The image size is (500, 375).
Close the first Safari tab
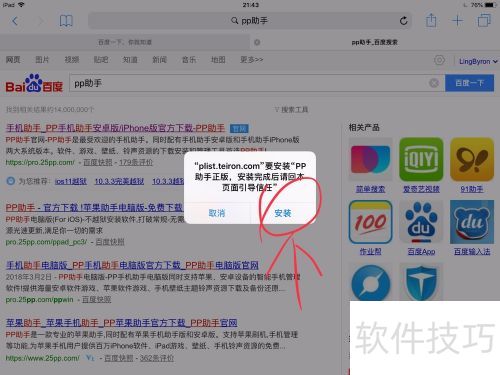click(257, 42)
